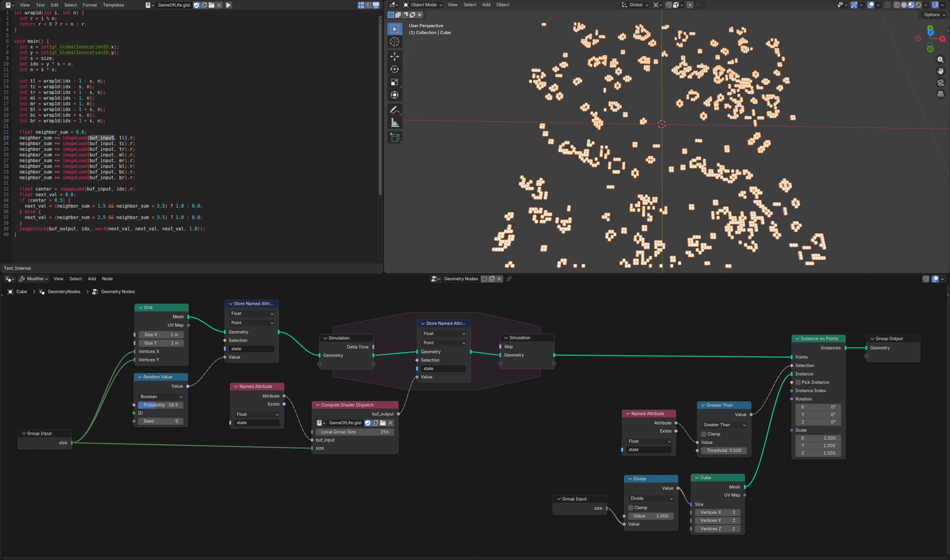950x560 pixels.
Task: Open the Boolean type dropdown in Random Value
Action: [161, 397]
